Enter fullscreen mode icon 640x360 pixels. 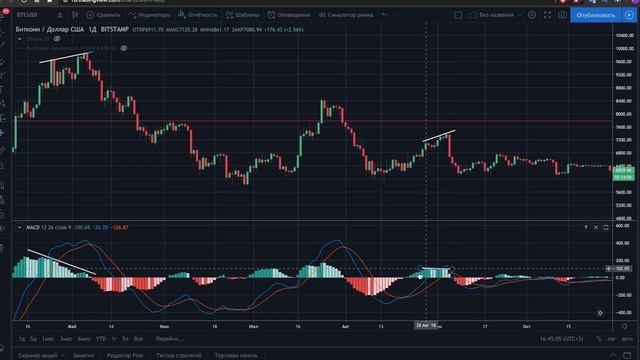click(547, 15)
